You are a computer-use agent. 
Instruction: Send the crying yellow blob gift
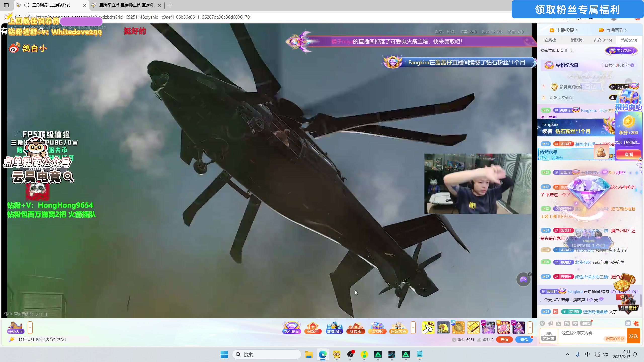443,328
